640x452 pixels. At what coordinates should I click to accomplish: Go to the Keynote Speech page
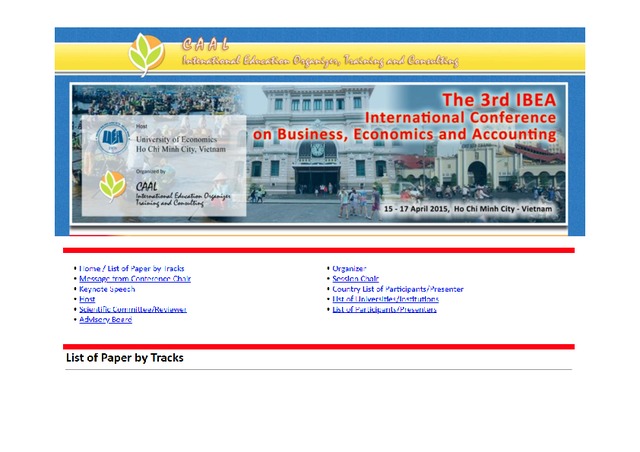pos(107,289)
